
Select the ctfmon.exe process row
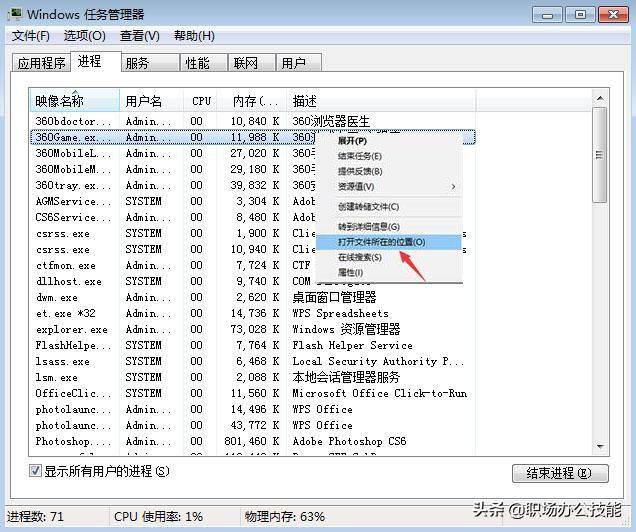coord(253,265)
